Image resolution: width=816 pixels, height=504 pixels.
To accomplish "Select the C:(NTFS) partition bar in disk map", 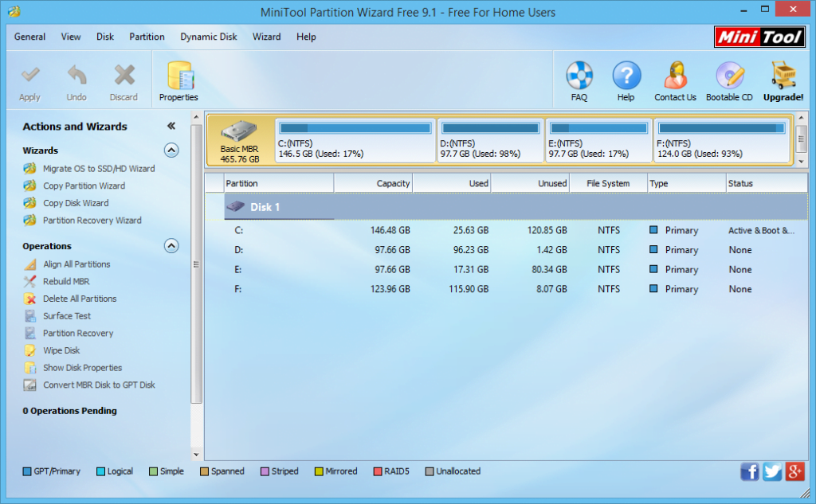I will [355, 140].
